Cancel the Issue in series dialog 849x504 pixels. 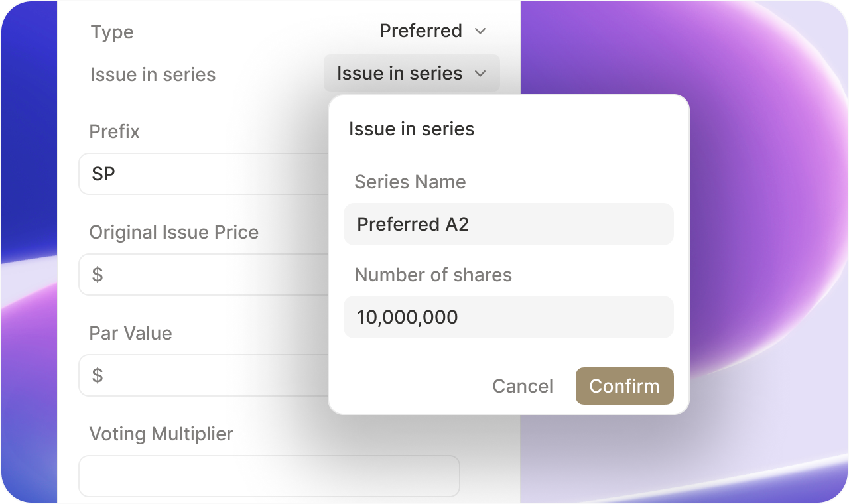coord(523,386)
